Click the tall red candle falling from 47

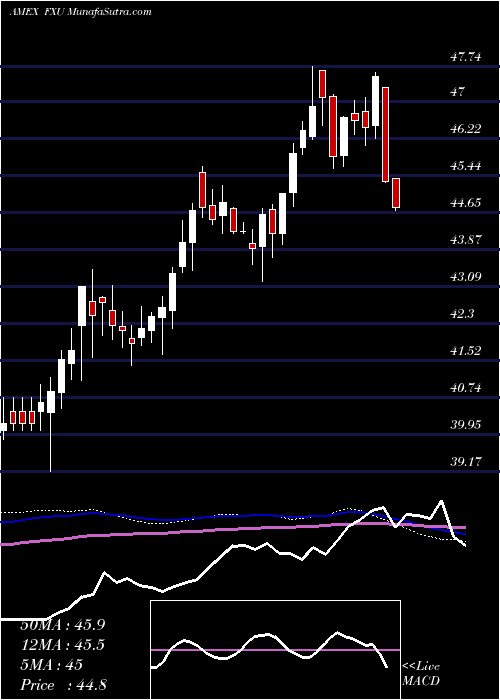(x=386, y=134)
